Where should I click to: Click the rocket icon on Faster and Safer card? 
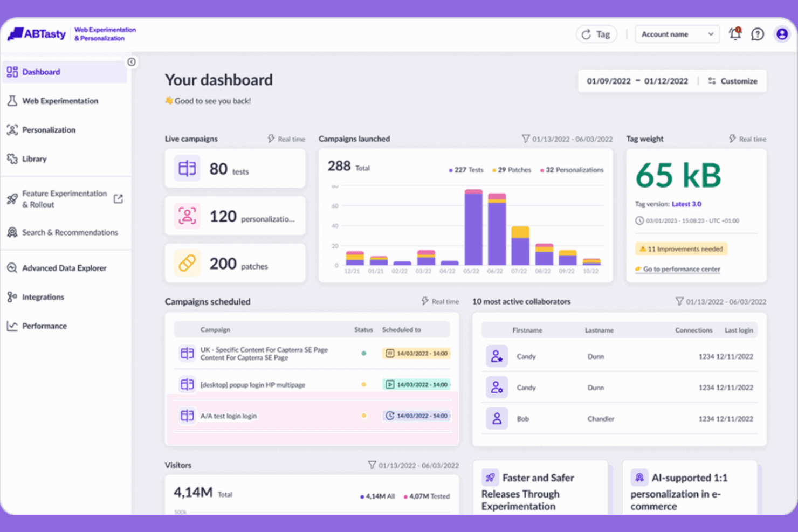pos(490,478)
